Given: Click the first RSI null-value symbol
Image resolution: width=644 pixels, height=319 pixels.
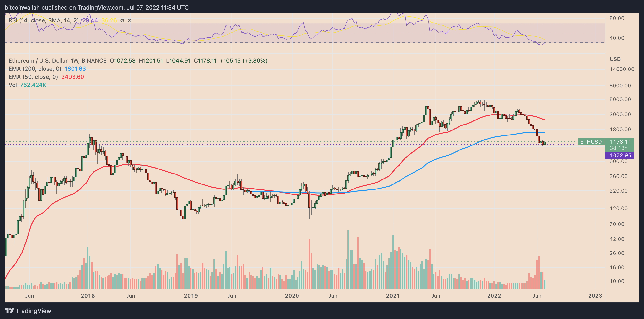Looking at the screenshot, I should pos(122,20).
